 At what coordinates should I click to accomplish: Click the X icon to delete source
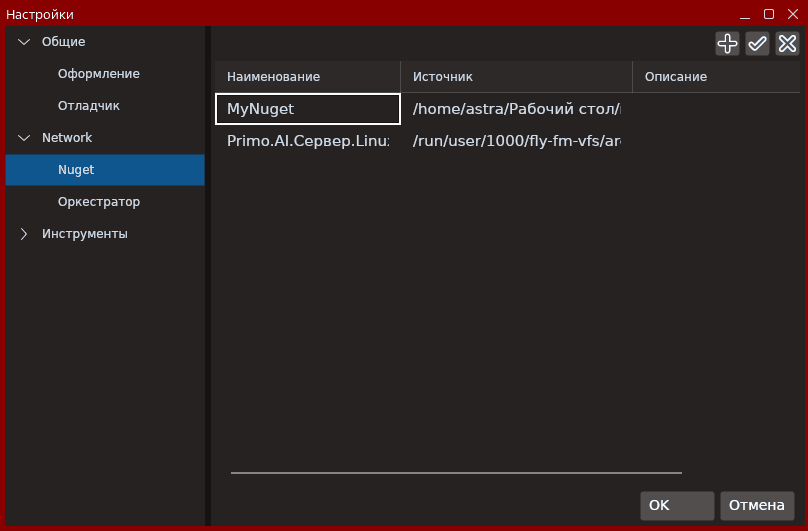point(787,43)
